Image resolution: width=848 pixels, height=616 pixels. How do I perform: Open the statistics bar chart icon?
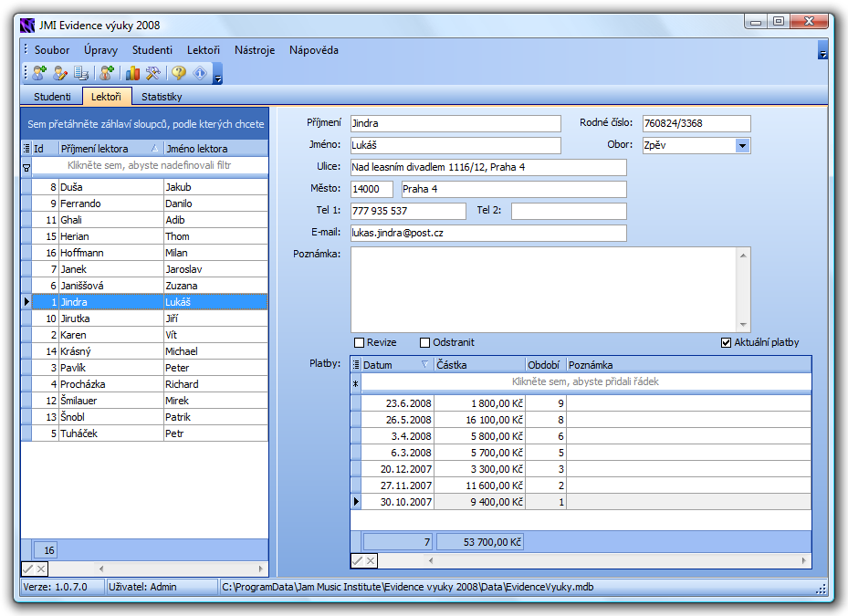click(x=132, y=74)
